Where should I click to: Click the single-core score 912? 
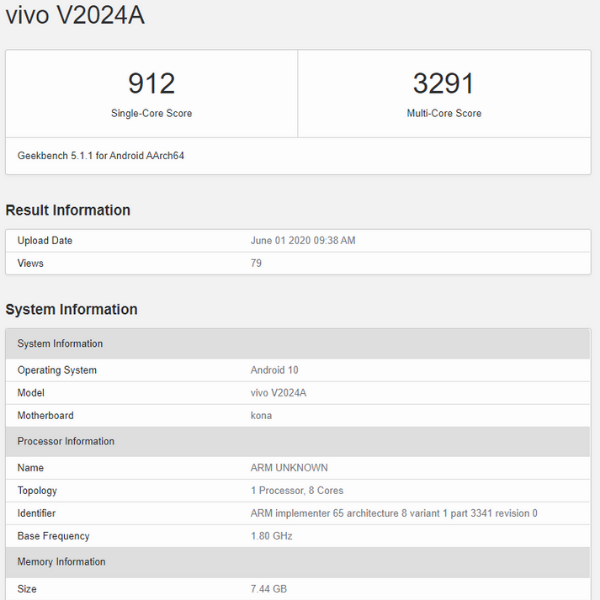(x=151, y=83)
